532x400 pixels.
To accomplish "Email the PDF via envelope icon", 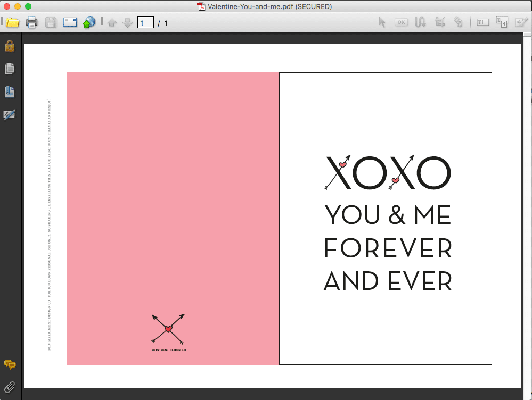I will tap(70, 22).
